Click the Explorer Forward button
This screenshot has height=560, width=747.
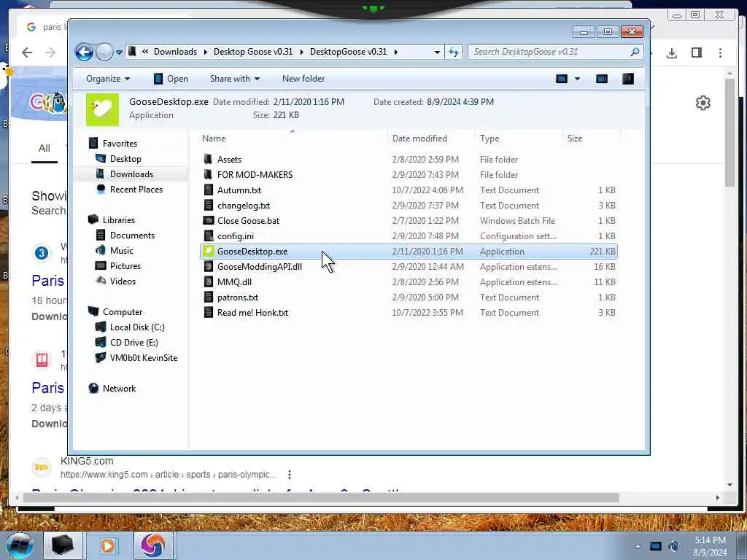coord(104,52)
